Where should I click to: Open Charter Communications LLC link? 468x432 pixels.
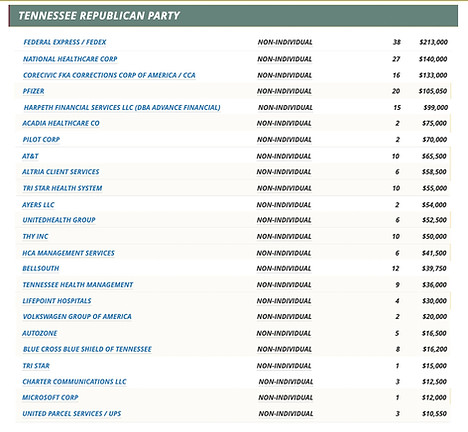[x=74, y=382]
